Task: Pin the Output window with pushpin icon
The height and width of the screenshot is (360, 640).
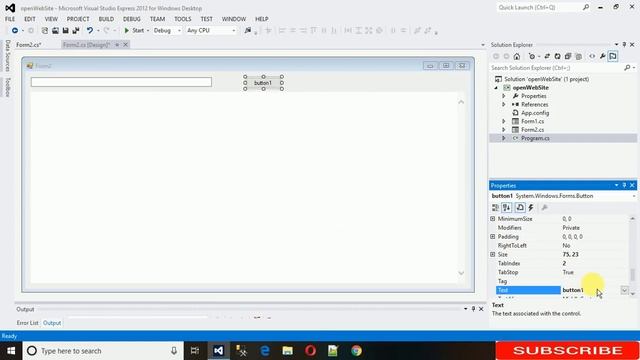Action: (473, 309)
